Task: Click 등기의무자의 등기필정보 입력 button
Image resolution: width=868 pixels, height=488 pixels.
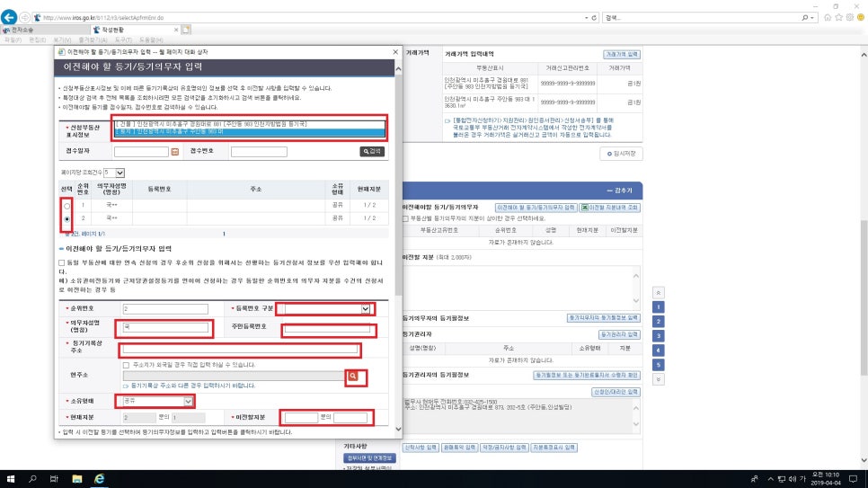Action: 604,318
